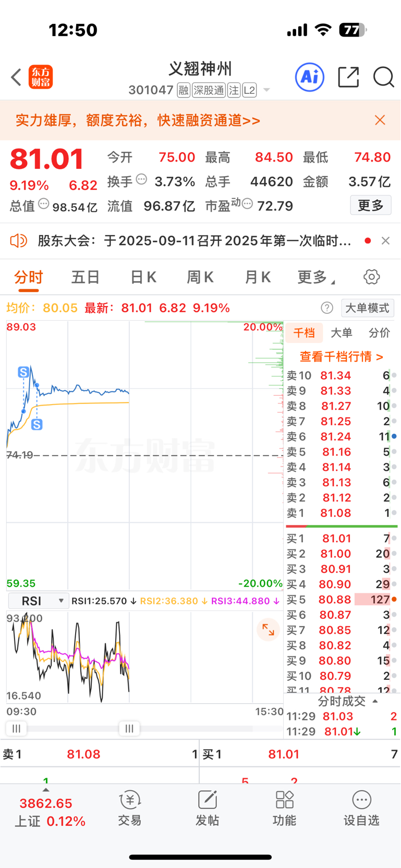Viewport: 401px width, 868px height.
Task: Open the Ai assistant icon
Action: (310, 77)
